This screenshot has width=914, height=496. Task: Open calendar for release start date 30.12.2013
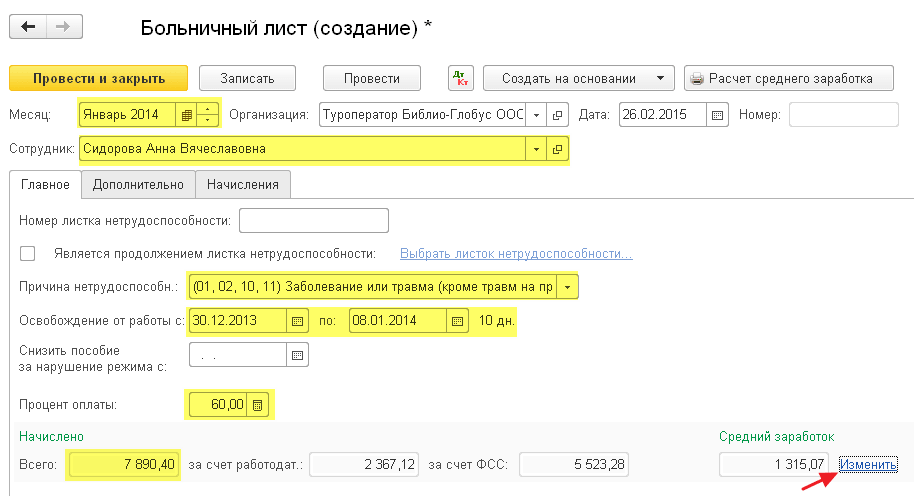296,322
